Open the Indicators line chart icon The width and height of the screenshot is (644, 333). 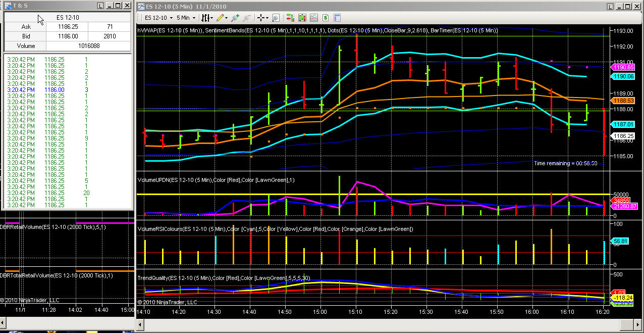click(x=314, y=17)
